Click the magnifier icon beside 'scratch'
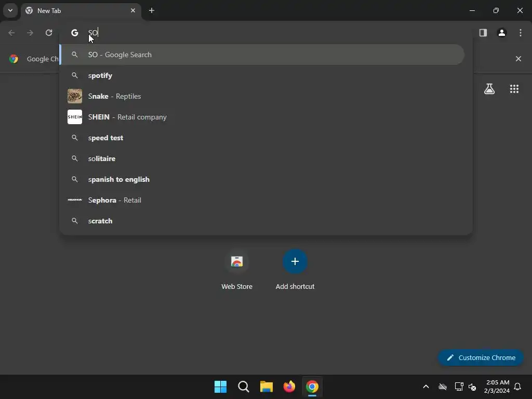The height and width of the screenshot is (399, 532). [x=75, y=221]
